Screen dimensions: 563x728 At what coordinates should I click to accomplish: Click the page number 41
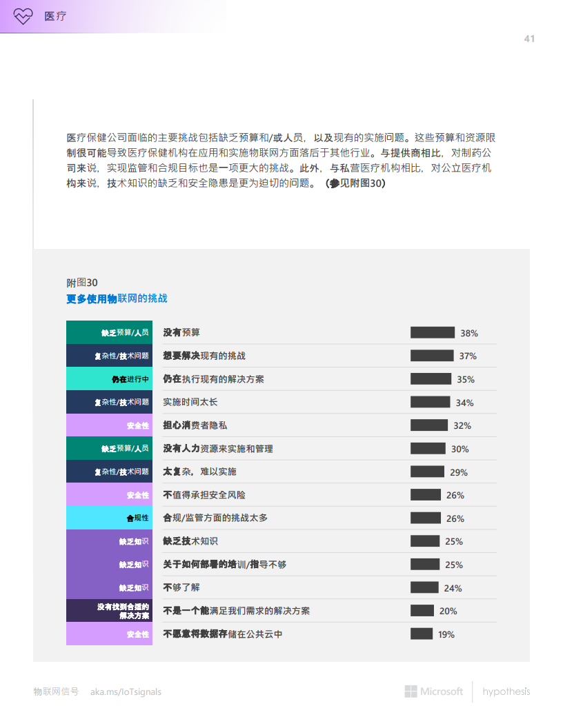point(529,39)
